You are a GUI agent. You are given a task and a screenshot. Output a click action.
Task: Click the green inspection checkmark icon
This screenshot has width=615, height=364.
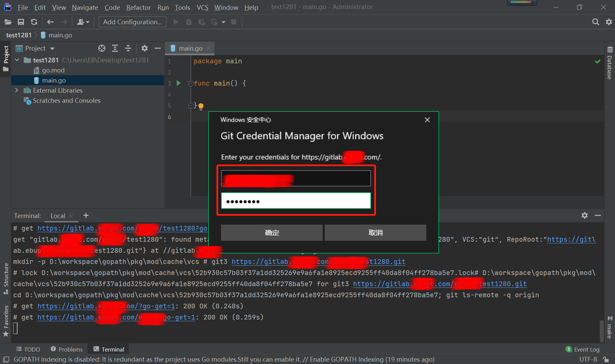click(x=598, y=61)
